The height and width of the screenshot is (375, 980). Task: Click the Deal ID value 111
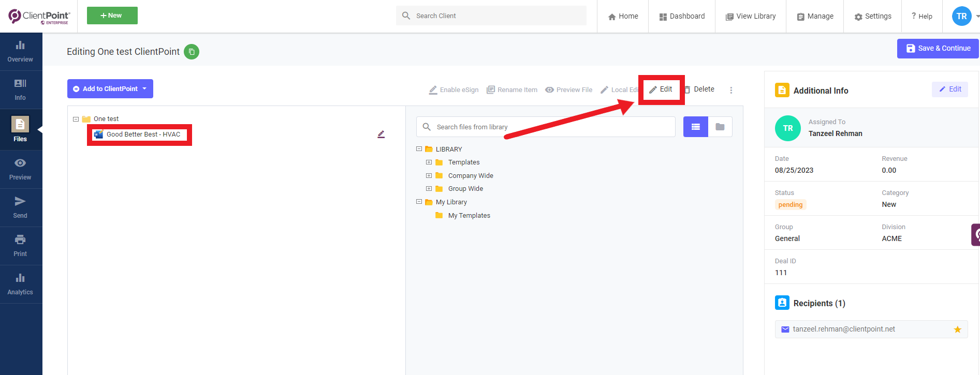[781, 273]
